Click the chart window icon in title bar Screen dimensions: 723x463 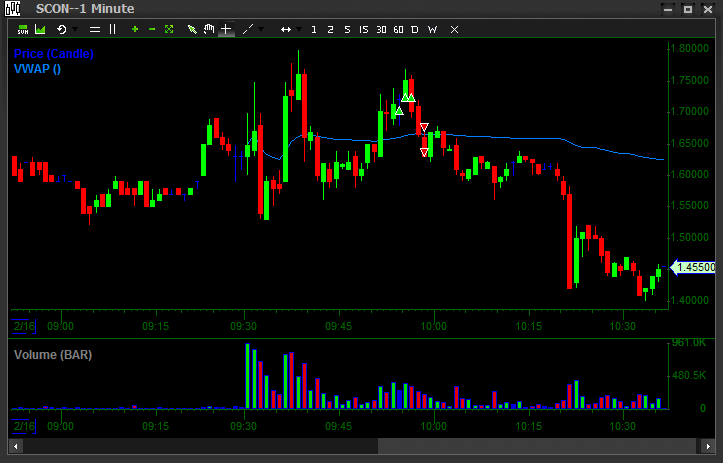pos(12,8)
